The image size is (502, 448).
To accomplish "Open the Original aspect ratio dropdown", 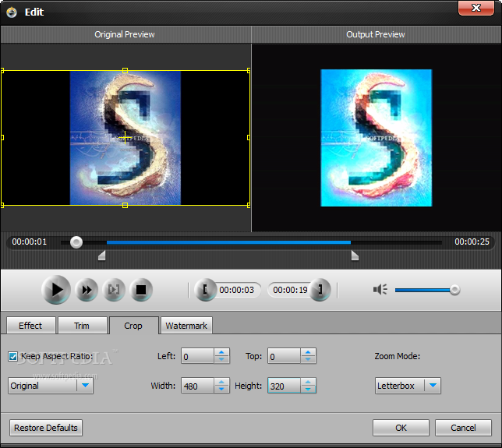I will (x=51, y=386).
